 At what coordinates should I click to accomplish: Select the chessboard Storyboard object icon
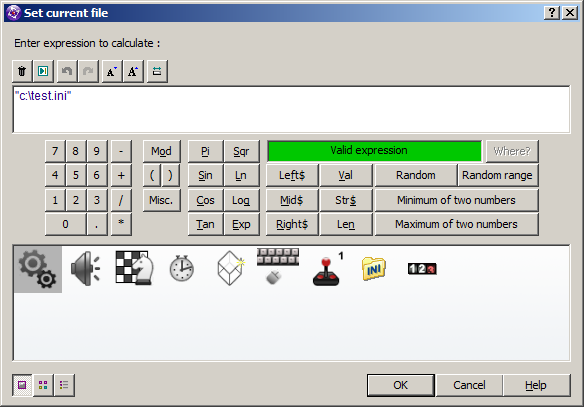pyautogui.click(x=134, y=268)
